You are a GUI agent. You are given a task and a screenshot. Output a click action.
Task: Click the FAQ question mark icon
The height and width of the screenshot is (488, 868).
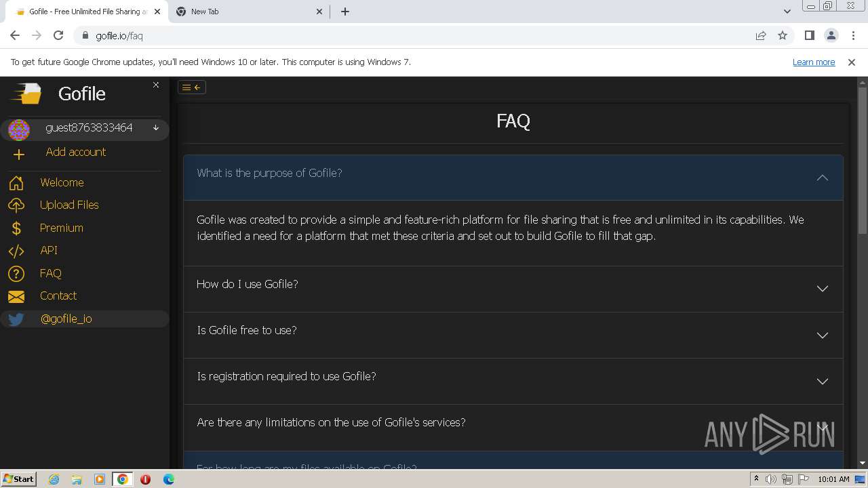click(x=16, y=274)
